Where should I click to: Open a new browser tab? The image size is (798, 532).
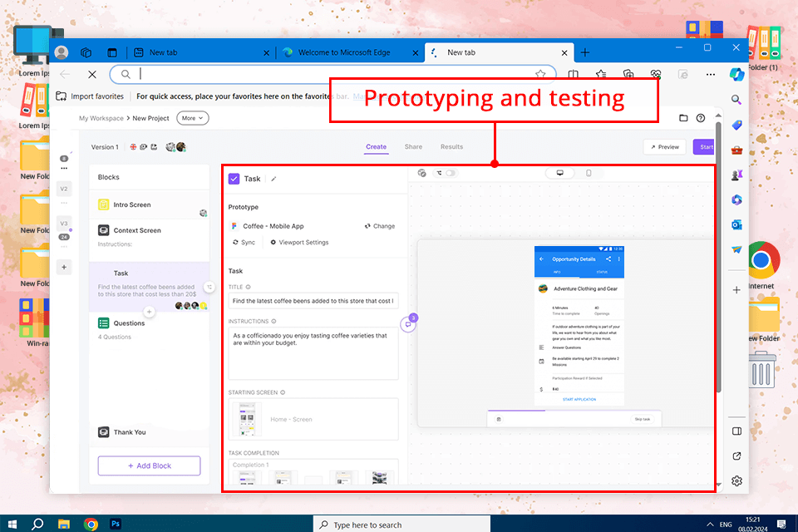pyautogui.click(x=584, y=52)
